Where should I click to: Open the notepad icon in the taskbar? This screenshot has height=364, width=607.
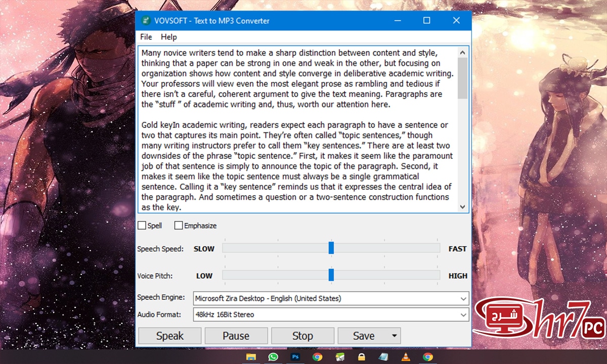[x=383, y=357]
